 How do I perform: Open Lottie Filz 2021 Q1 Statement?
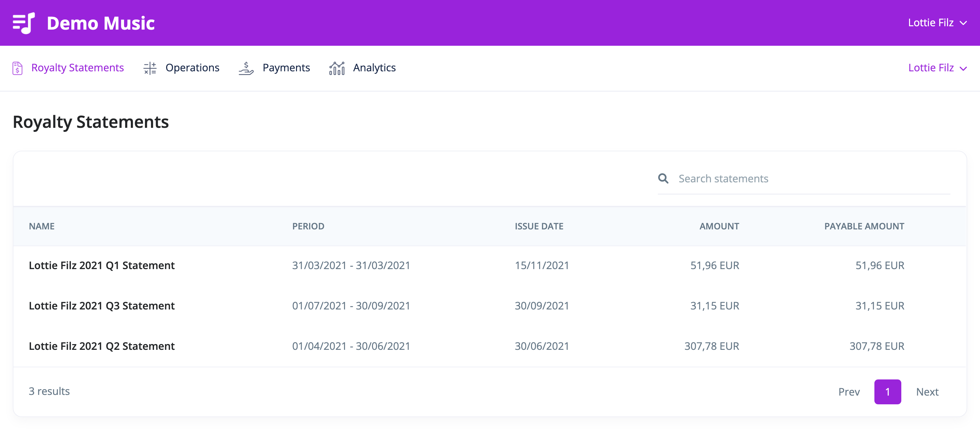click(x=102, y=265)
